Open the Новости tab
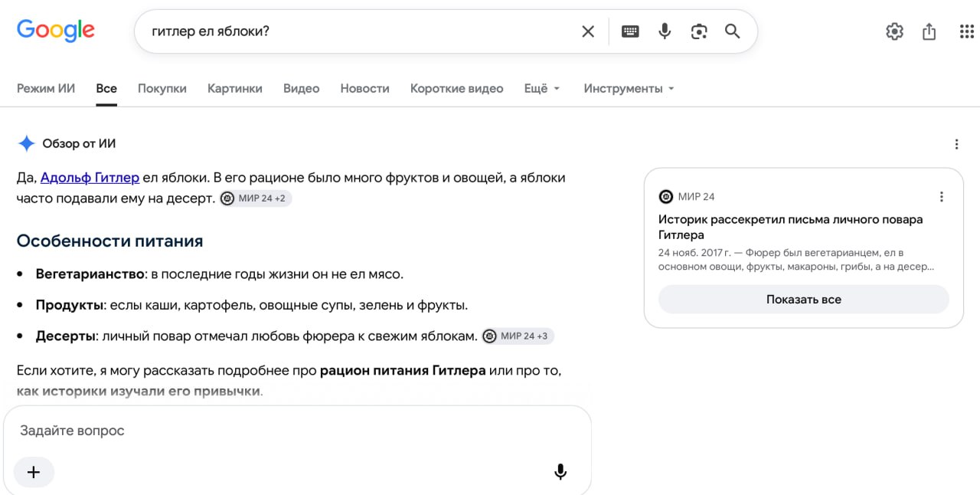The image size is (980, 495). [x=365, y=88]
